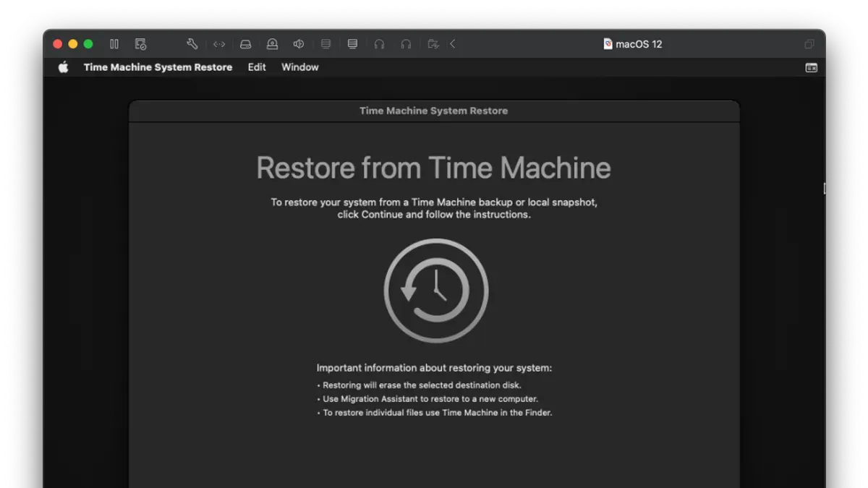This screenshot has width=868, height=488.
Task: Click the macOS 12 document icon in title
Action: point(608,44)
